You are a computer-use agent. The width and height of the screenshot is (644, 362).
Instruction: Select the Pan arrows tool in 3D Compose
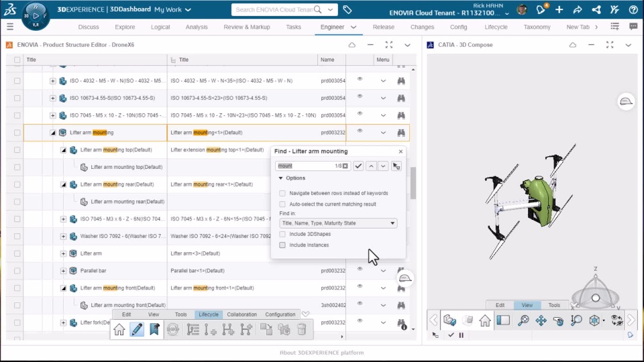click(x=541, y=320)
